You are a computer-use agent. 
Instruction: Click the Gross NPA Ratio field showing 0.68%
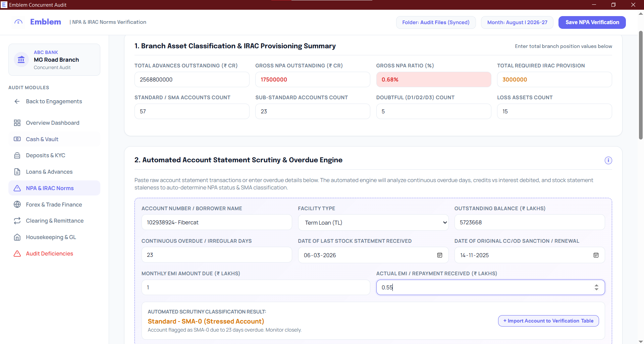[434, 79]
